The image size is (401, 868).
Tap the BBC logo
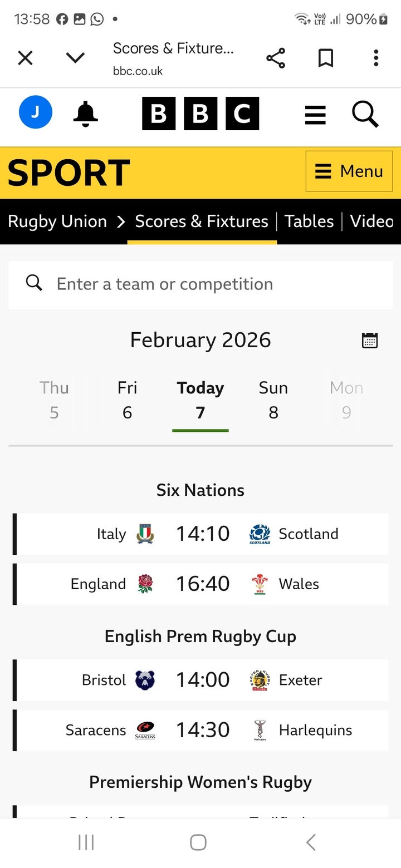pyautogui.click(x=200, y=114)
